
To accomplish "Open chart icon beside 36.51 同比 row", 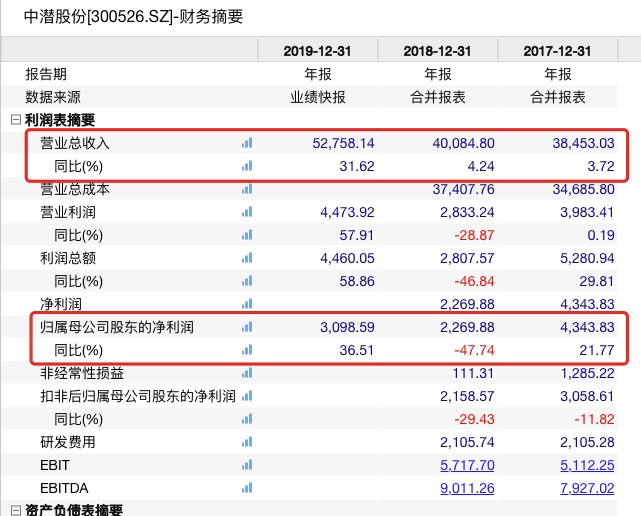I will point(247,350).
